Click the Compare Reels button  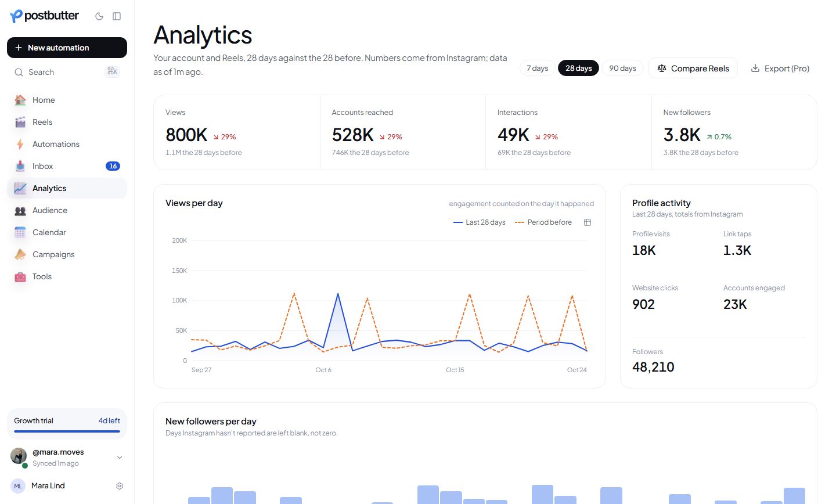coord(693,68)
